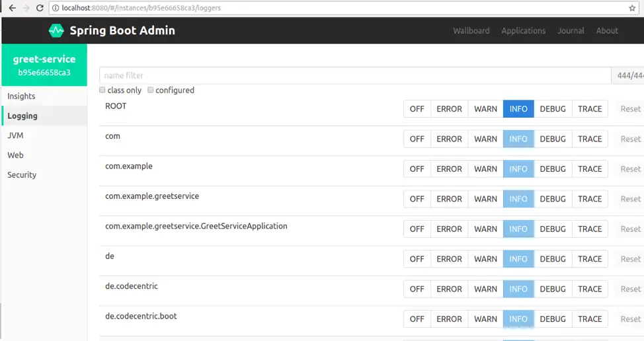Set de.codecentric.boot logger to OFF

coord(417,319)
